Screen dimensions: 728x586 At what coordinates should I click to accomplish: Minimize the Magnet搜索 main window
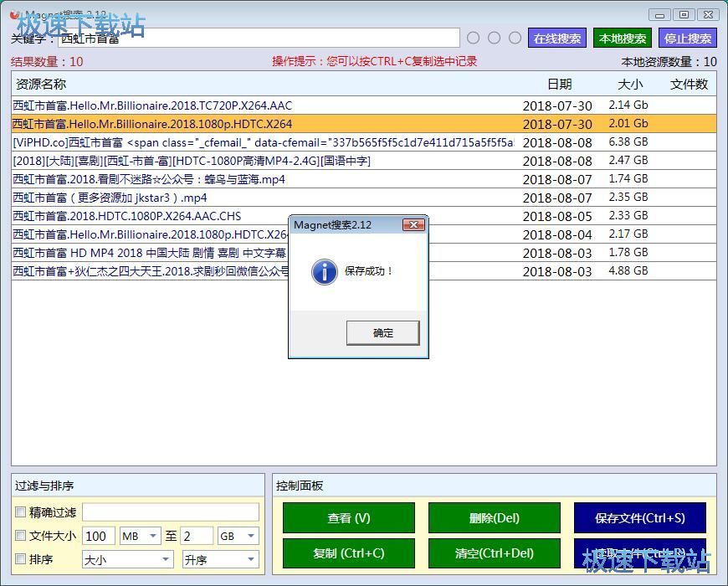click(659, 15)
